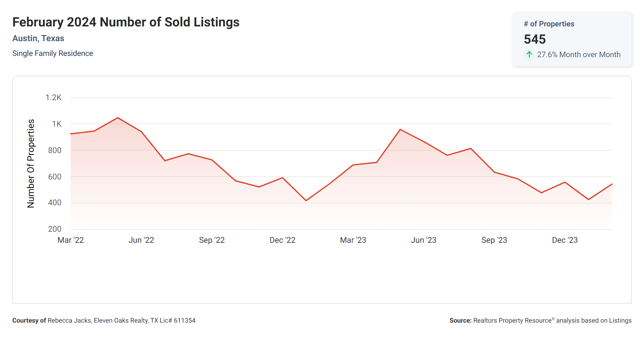
Task: Click the 'Courtesy of Rebecca Jacks' credit text
Action: coord(104,320)
